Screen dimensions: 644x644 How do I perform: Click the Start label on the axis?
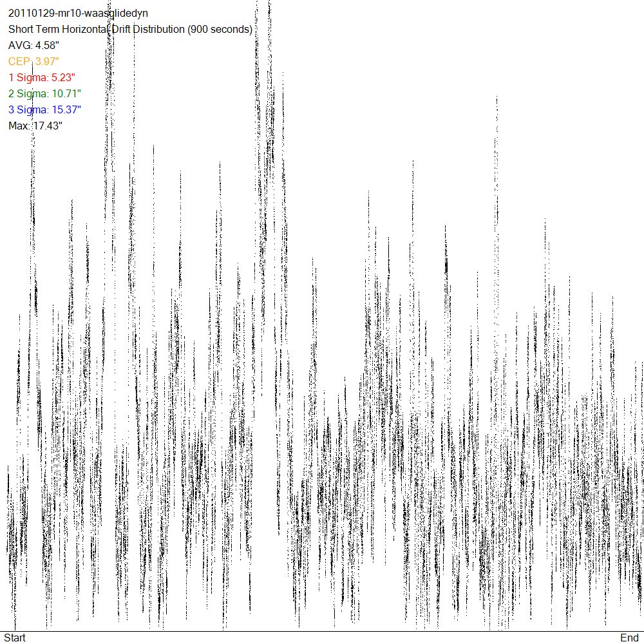(x=15, y=638)
